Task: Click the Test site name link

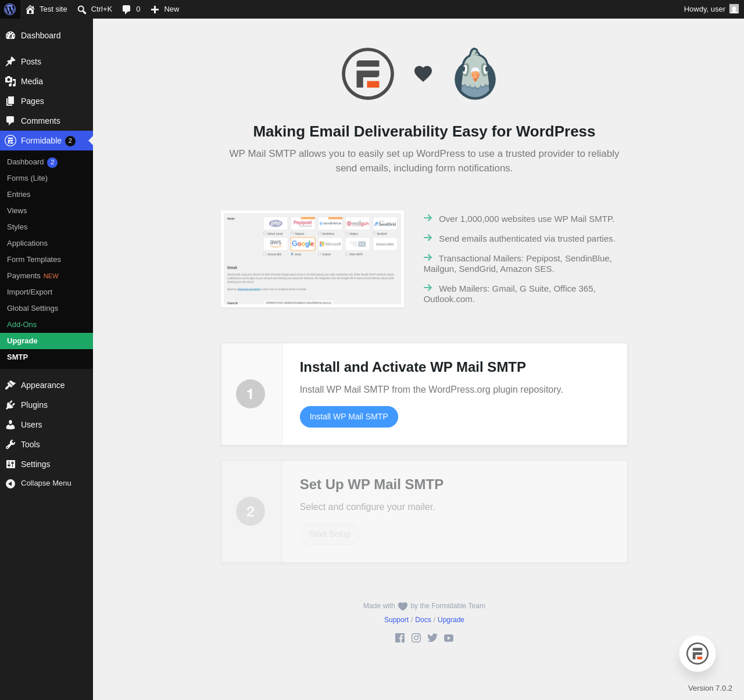Action: 53,9
